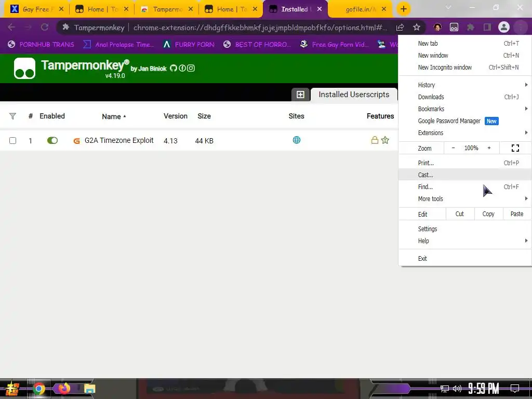Image resolution: width=532 pixels, height=399 pixels.
Task: Open the userscripts filter funnel icon
Action: 12,116
